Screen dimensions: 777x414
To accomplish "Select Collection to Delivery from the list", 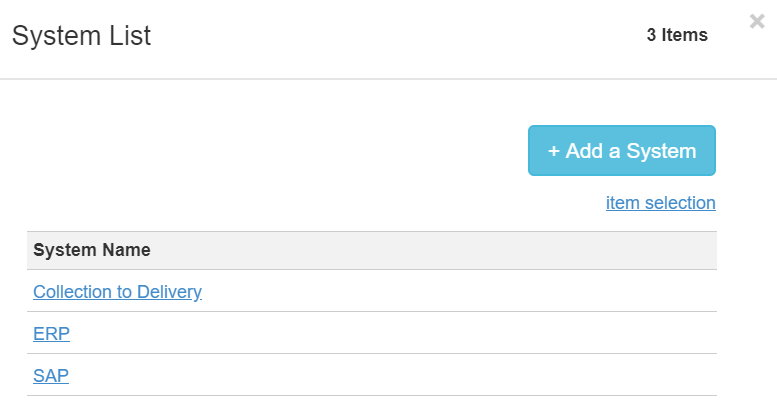I will pyautogui.click(x=117, y=292).
